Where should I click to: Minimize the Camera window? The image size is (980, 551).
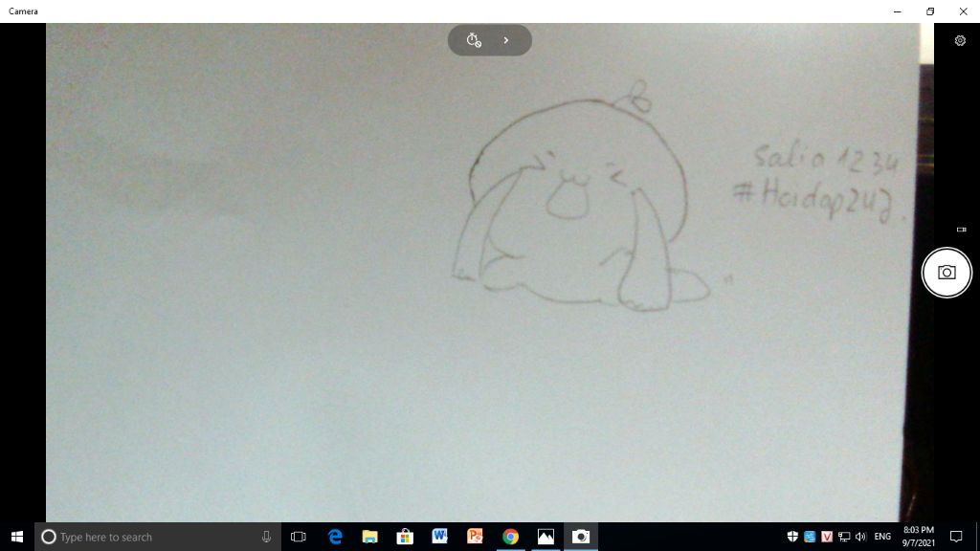point(898,11)
